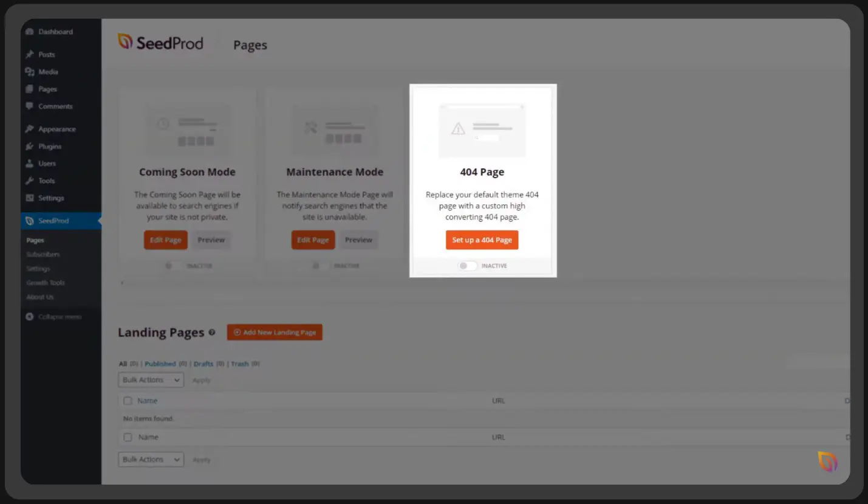The width and height of the screenshot is (868, 504).
Task: Click the top Apply button
Action: click(201, 381)
